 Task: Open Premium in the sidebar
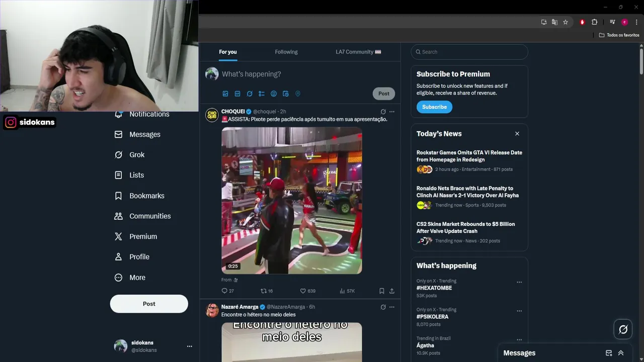136,236
